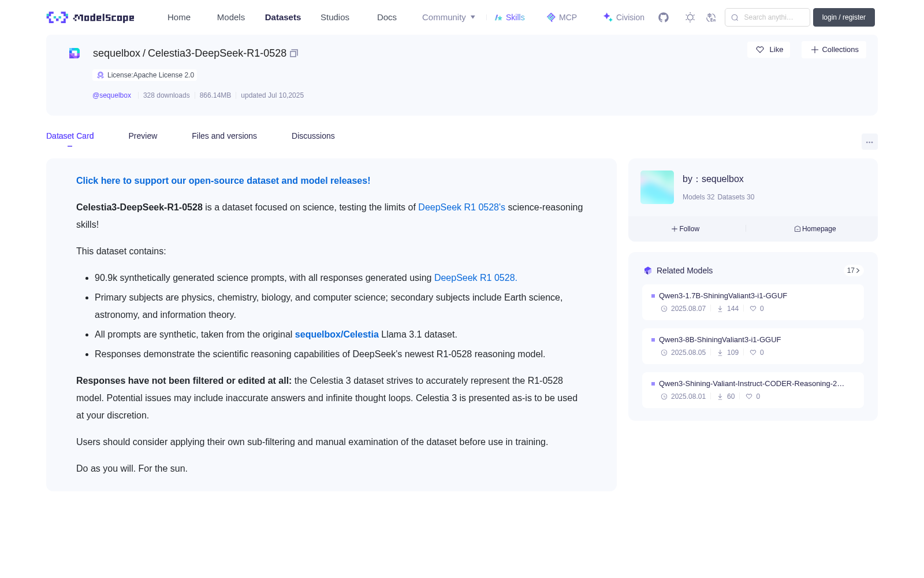
Task: Copy the dataset name with the copy icon
Action: tap(294, 53)
